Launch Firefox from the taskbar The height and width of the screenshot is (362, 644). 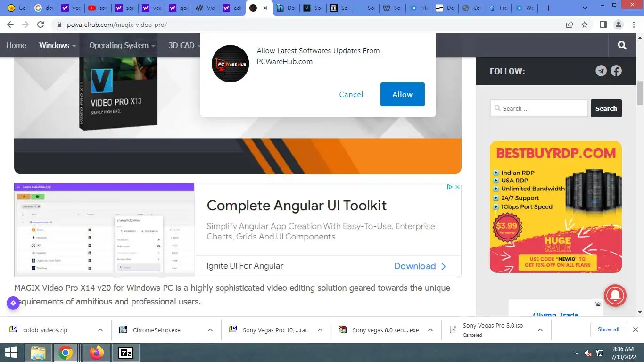click(x=97, y=353)
